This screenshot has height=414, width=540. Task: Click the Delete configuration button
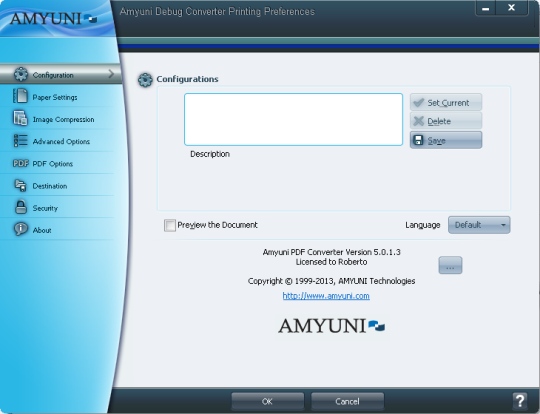point(446,121)
